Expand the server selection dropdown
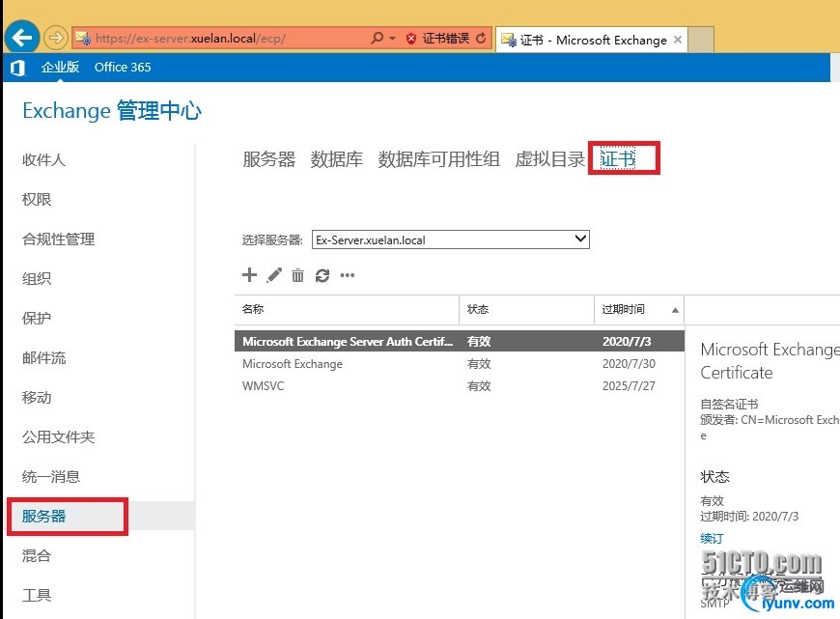This screenshot has width=840, height=619. [x=580, y=239]
